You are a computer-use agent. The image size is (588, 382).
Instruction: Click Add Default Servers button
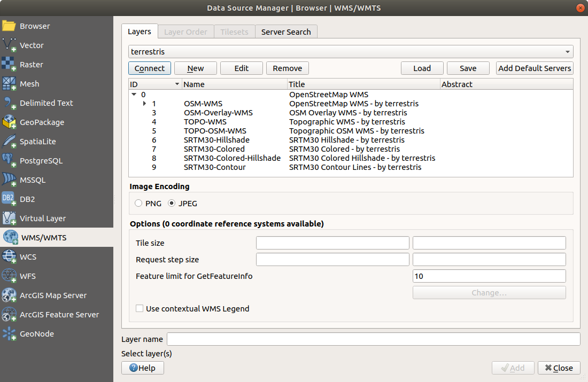click(535, 68)
